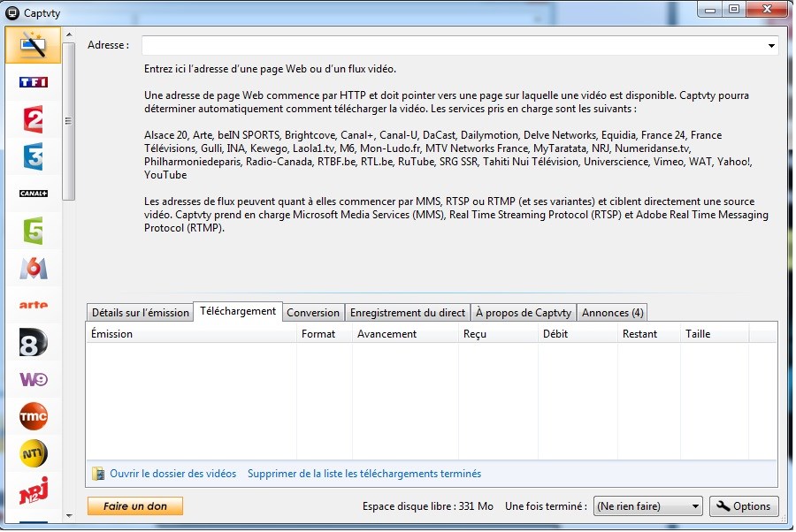The width and height of the screenshot is (796, 532).
Task: Select the Téléchargement tab
Action: (238, 311)
